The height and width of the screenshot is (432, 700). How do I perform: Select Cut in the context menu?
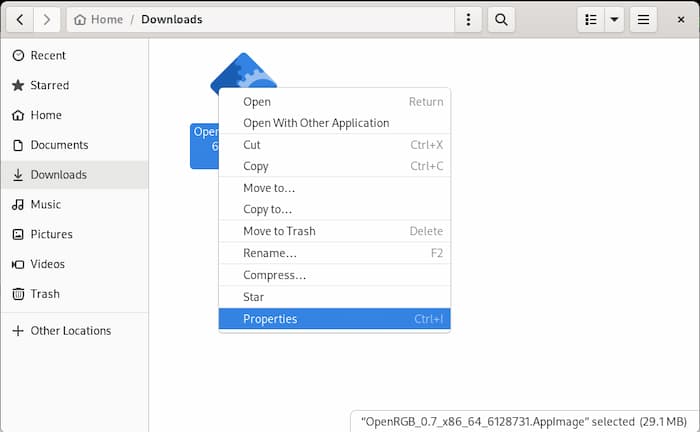334,145
